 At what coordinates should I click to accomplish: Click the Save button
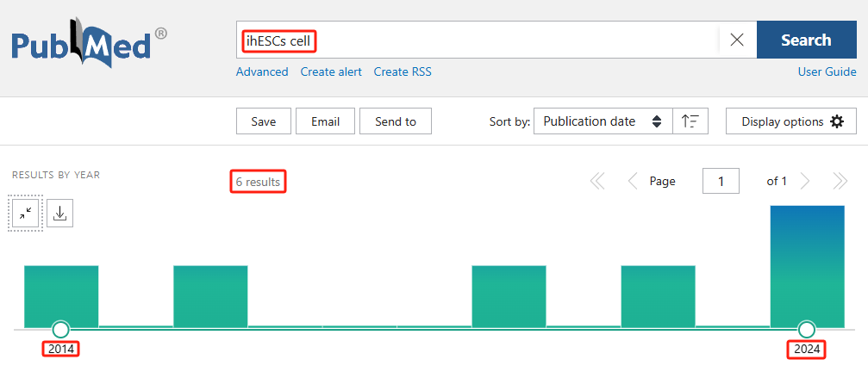pos(264,121)
